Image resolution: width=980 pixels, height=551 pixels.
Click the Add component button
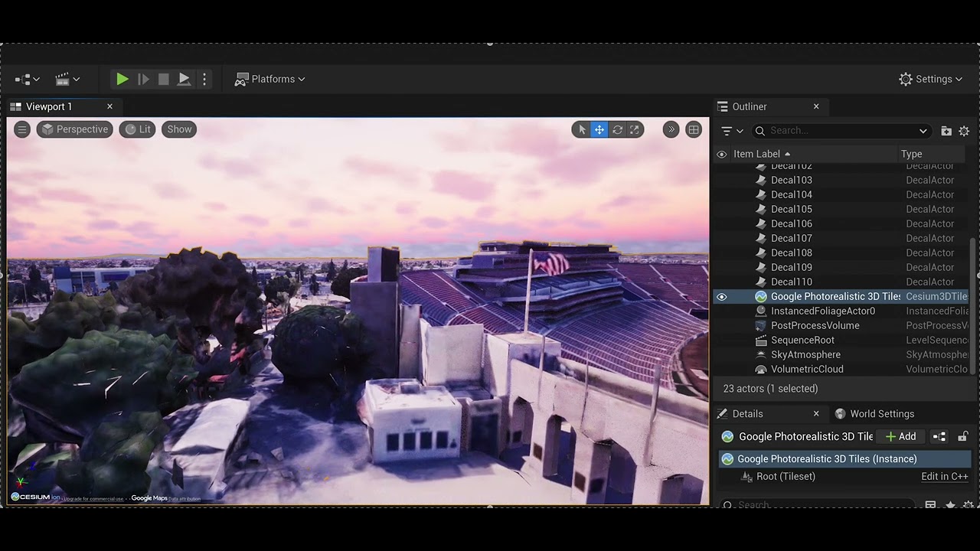(x=901, y=436)
